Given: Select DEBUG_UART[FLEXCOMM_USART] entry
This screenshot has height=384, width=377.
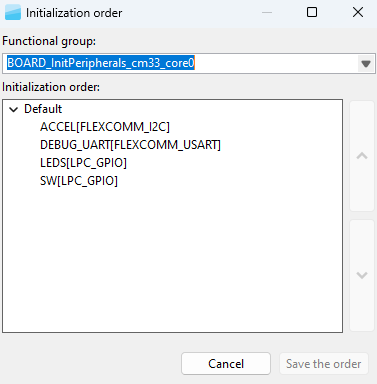Looking at the screenshot, I should click(x=130, y=145).
